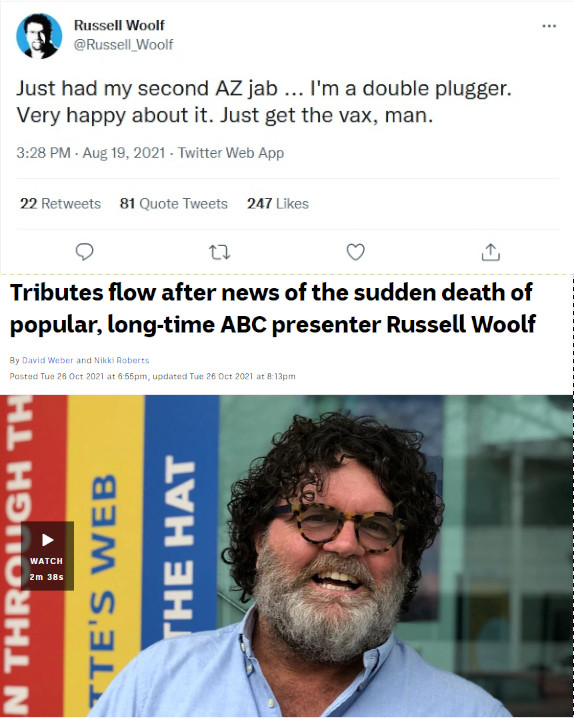
Task: Open the Russell Woolf display name link
Action: (x=119, y=25)
